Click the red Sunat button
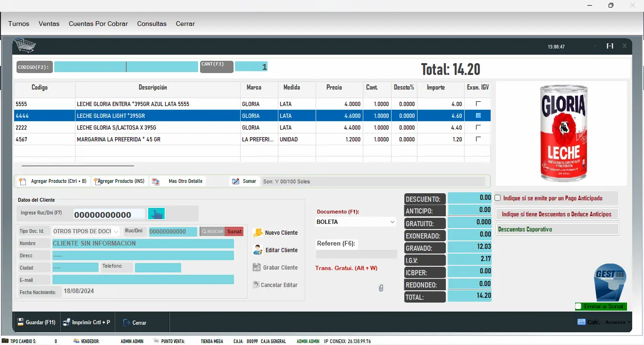The width and height of the screenshot is (644, 345). pos(234,231)
